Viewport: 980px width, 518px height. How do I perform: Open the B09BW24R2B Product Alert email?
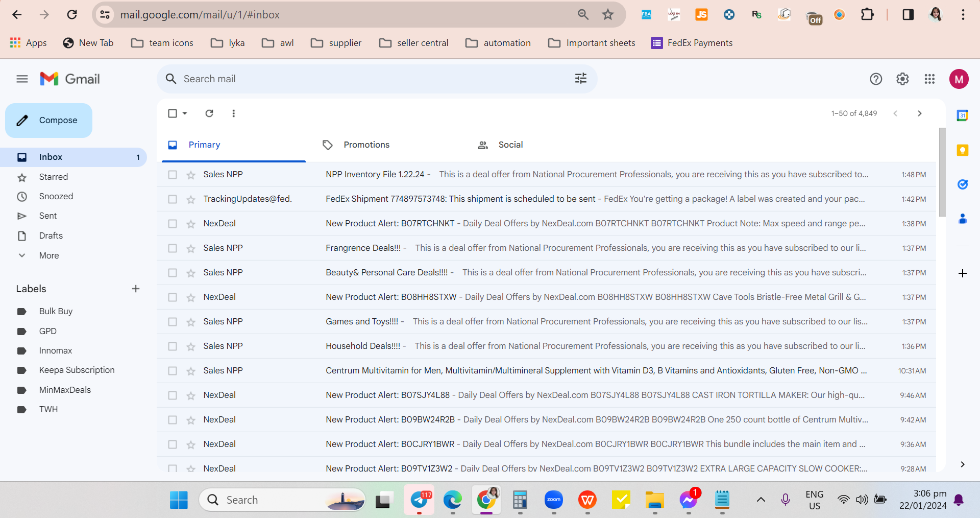[x=546, y=420]
